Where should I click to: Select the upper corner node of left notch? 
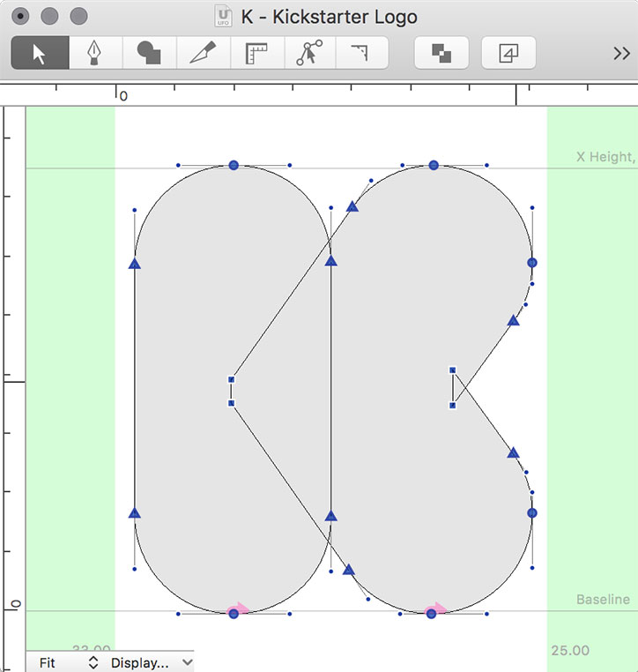coord(231,379)
